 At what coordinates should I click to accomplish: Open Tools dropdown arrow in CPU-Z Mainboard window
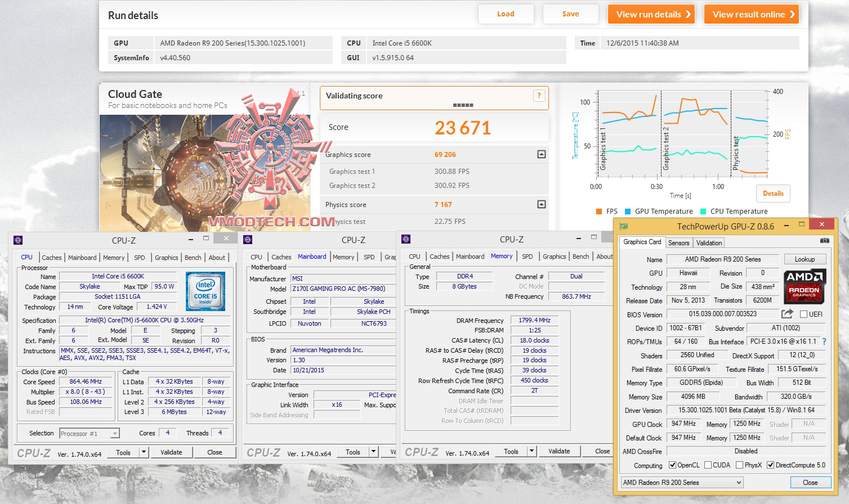[x=373, y=452]
